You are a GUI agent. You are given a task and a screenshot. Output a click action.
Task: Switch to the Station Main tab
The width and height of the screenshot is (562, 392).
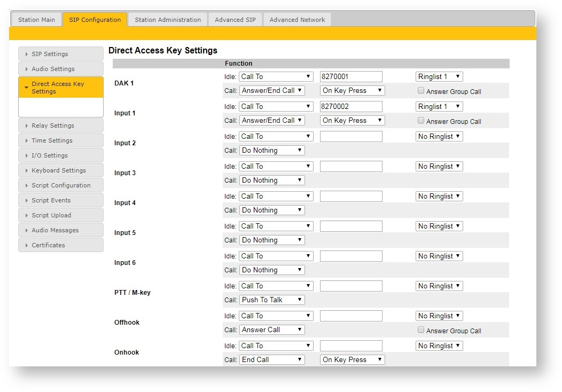pyautogui.click(x=36, y=20)
